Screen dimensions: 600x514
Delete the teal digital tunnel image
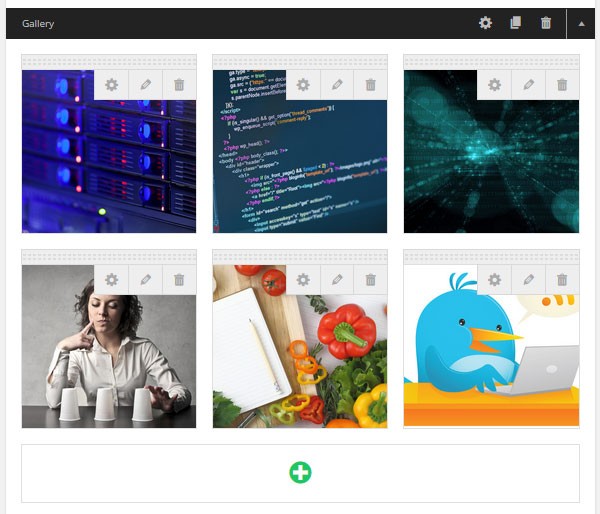pos(562,85)
